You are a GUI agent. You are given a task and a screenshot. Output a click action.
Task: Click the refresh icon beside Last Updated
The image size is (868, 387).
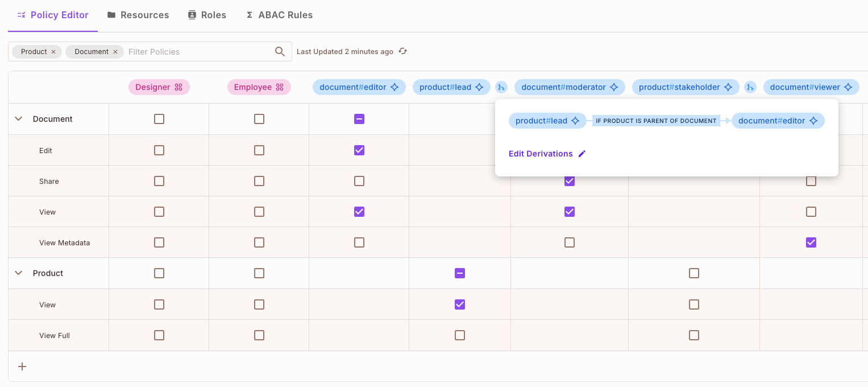pyautogui.click(x=402, y=51)
